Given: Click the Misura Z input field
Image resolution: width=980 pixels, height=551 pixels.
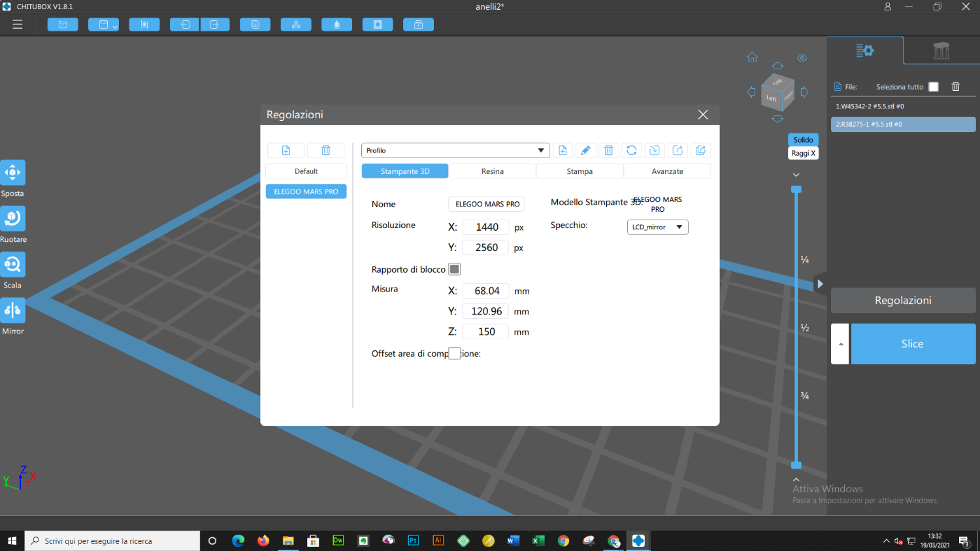Looking at the screenshot, I should (485, 331).
